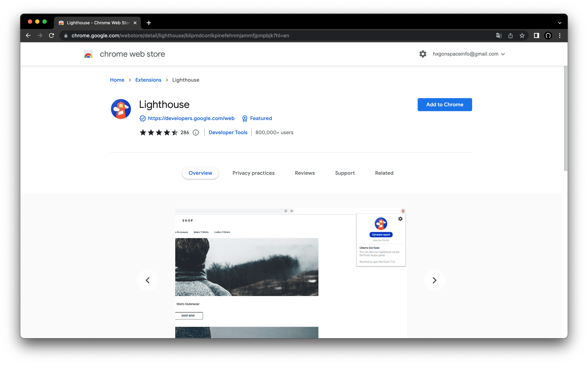588x365 pixels.
Task: Switch to the Related tab
Action: [x=384, y=173]
